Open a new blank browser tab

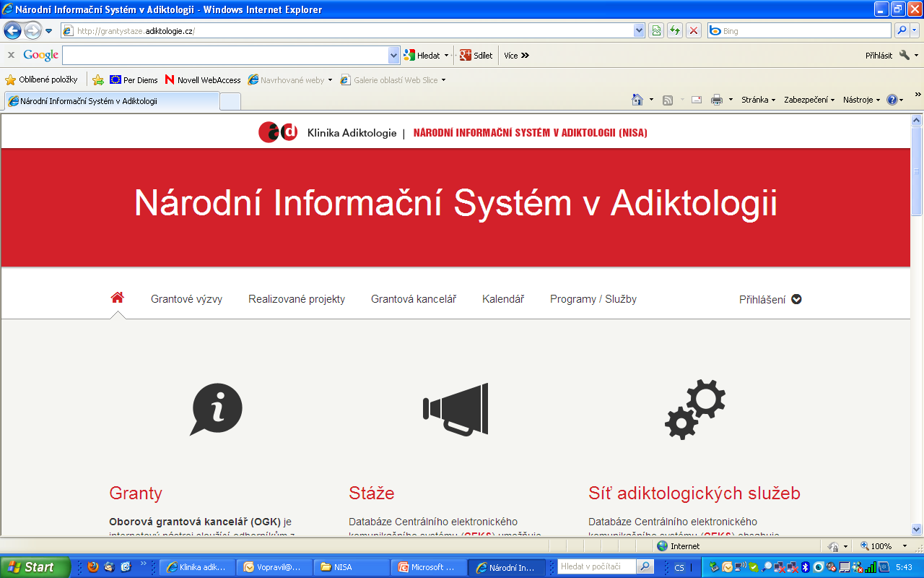230,102
